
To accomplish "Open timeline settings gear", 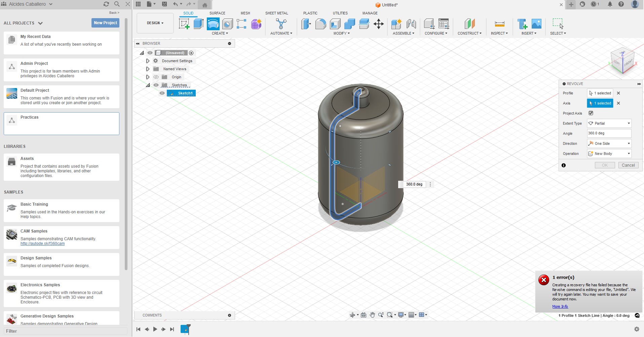I will [636, 329].
